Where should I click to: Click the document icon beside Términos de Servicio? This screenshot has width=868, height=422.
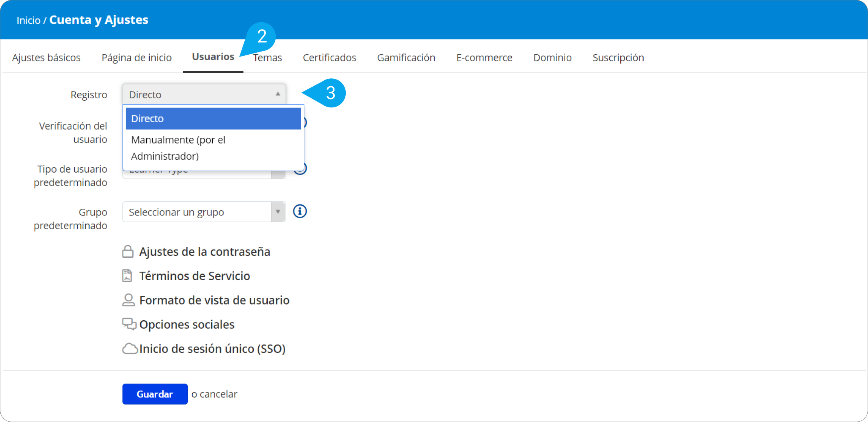tap(127, 276)
